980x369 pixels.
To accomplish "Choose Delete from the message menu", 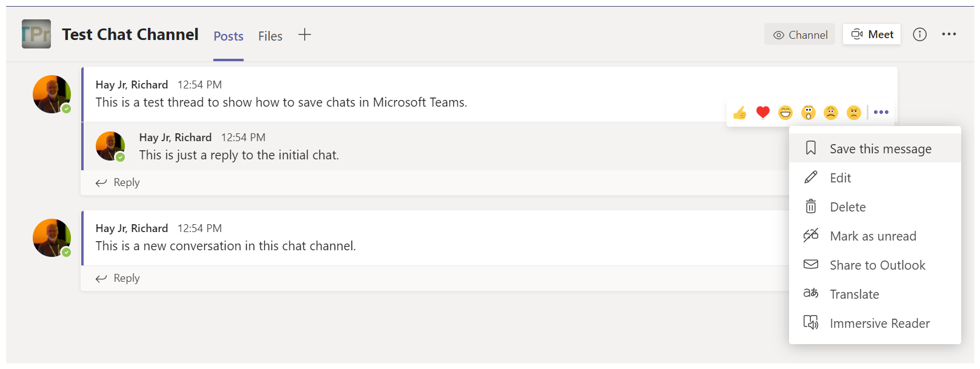I will pos(847,207).
